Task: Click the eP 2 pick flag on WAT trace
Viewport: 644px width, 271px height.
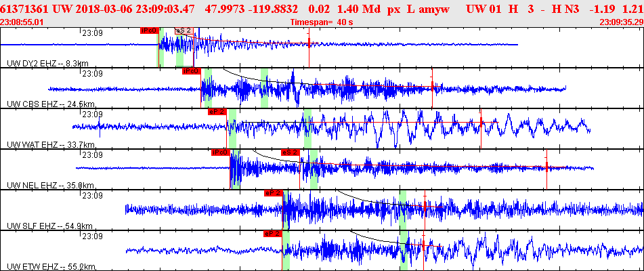Action: [x=217, y=112]
